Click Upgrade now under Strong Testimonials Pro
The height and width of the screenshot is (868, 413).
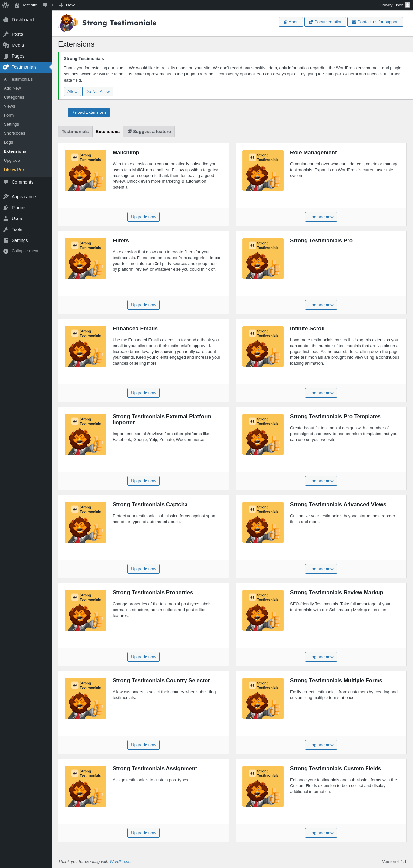321,305
